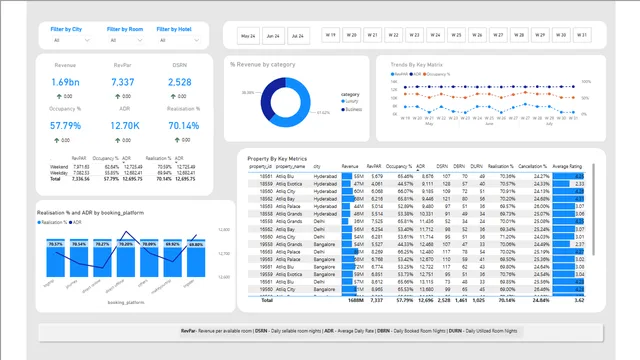Image resolution: width=640 pixels, height=360 pixels.
Task: Select week W 25 slicer button
Action: click(x=456, y=35)
